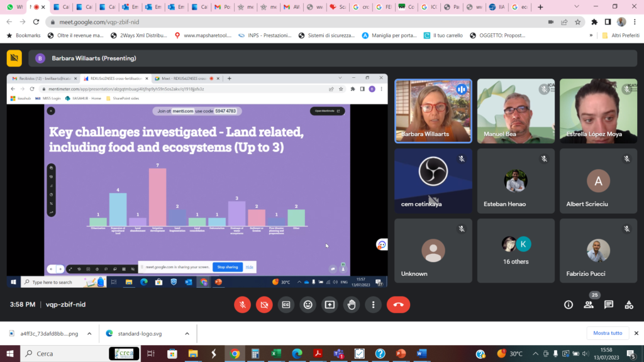Show hidden system tray icons chevron
The image size is (644, 362).
coord(535,353)
